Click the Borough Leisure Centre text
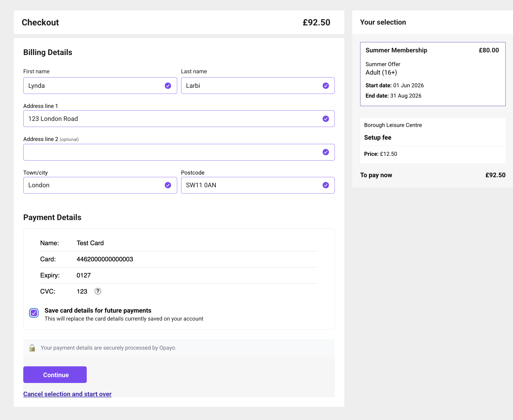The image size is (513, 420). tap(393, 125)
